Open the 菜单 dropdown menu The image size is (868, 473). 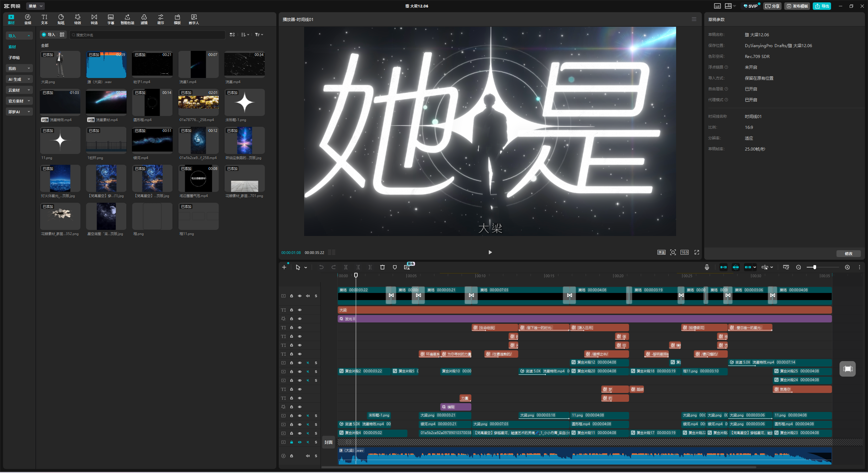click(35, 6)
